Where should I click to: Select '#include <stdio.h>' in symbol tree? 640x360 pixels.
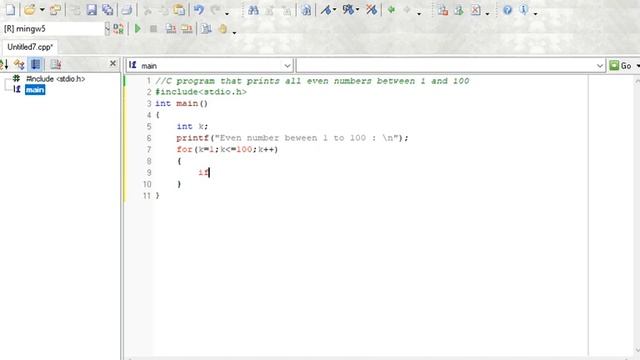(x=56, y=78)
